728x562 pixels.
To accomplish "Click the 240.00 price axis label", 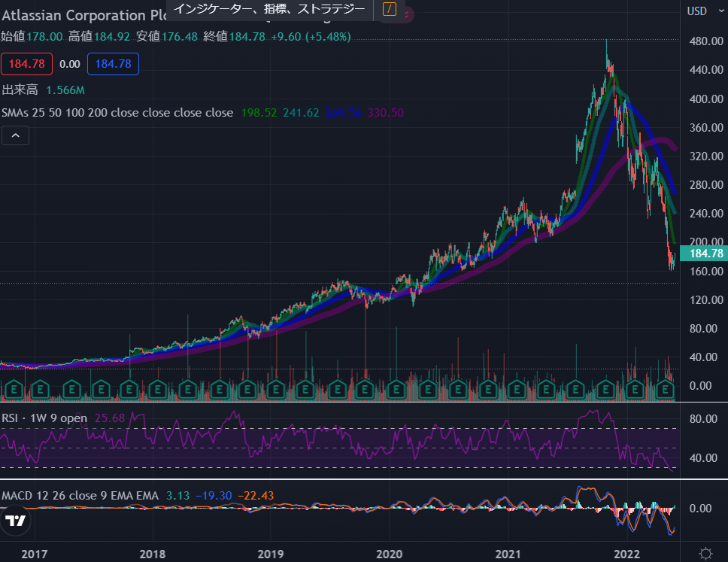I will pyautogui.click(x=706, y=213).
